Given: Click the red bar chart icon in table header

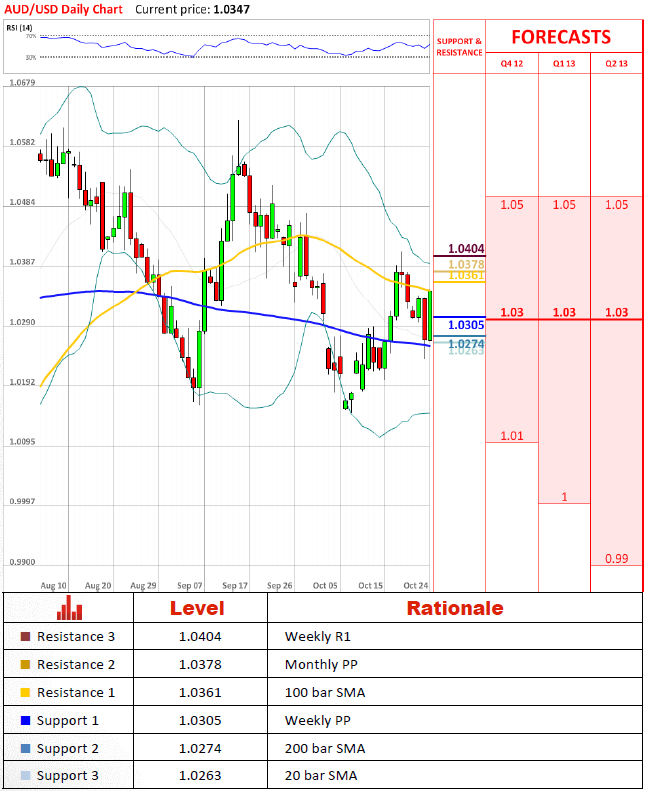Looking at the screenshot, I should pyautogui.click(x=69, y=607).
